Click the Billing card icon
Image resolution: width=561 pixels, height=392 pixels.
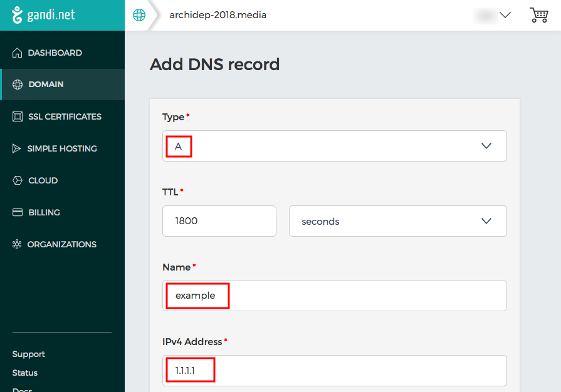17,212
